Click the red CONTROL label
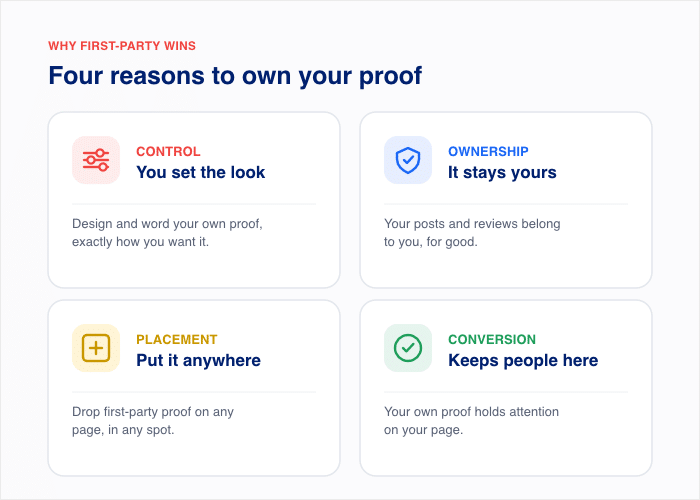 coord(168,151)
